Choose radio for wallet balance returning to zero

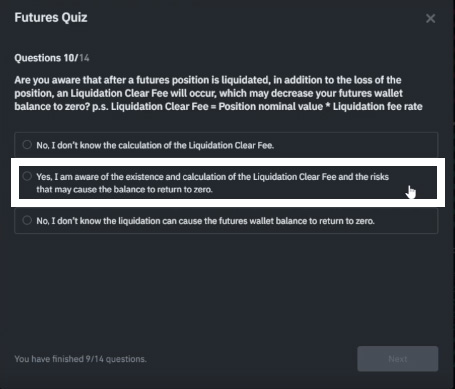[27, 220]
